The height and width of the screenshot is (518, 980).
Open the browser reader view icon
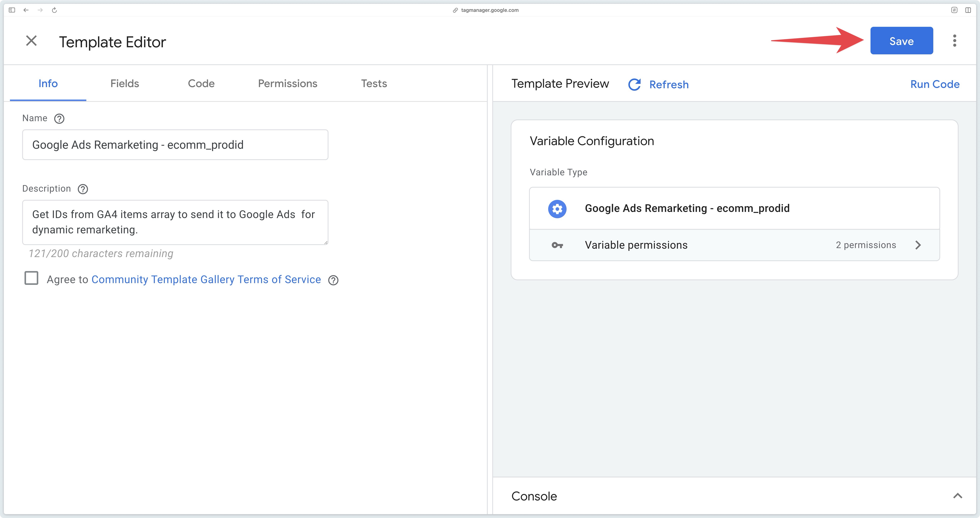coord(954,10)
